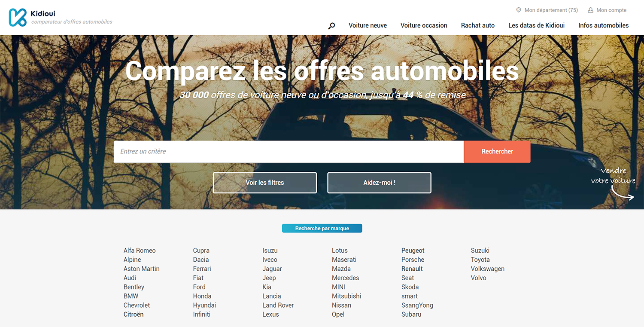Click the Kidioui logo icon
The height and width of the screenshot is (327, 644).
(18, 17)
